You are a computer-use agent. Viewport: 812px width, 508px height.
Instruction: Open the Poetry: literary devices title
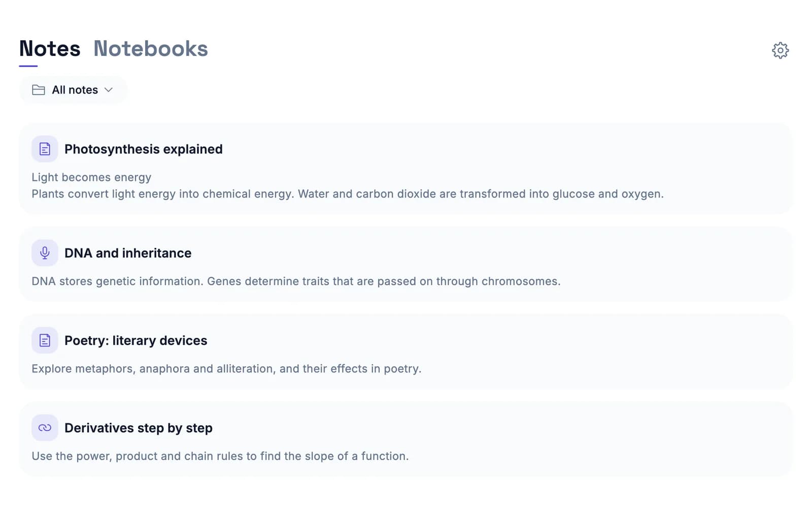pyautogui.click(x=136, y=340)
